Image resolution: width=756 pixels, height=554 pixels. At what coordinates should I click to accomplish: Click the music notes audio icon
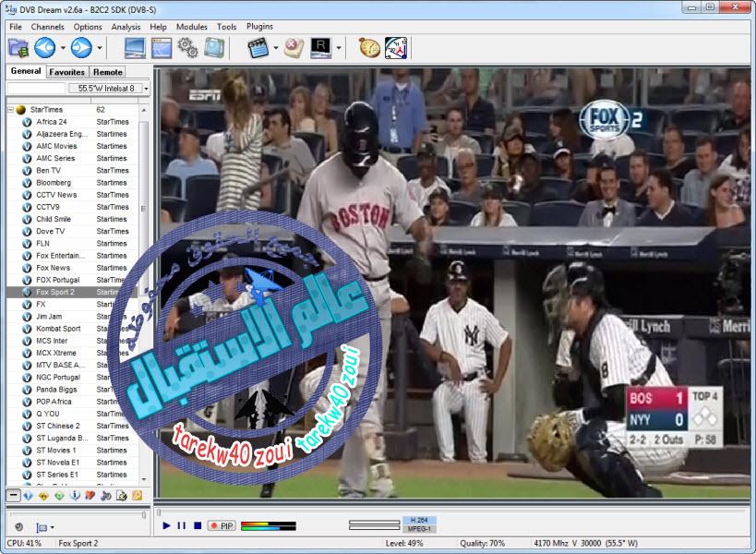[x=106, y=496]
